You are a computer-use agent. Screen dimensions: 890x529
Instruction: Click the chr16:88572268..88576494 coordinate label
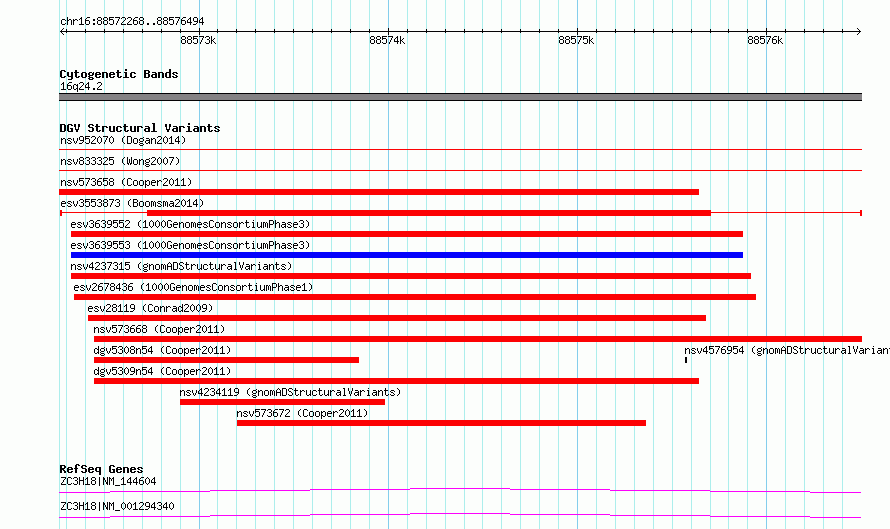(132, 22)
